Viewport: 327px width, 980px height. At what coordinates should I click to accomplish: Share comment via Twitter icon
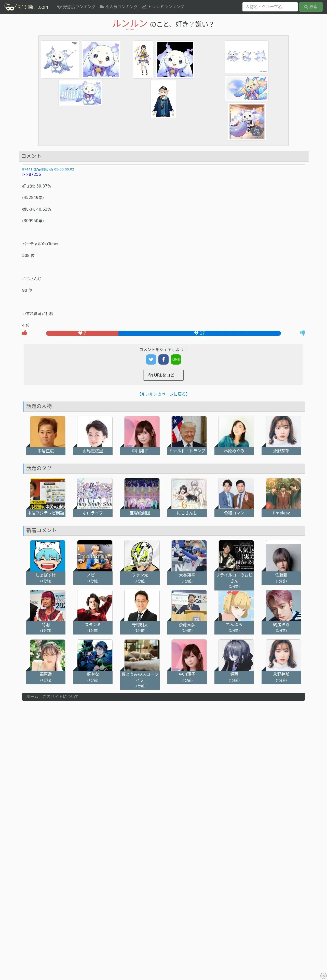tap(151, 359)
